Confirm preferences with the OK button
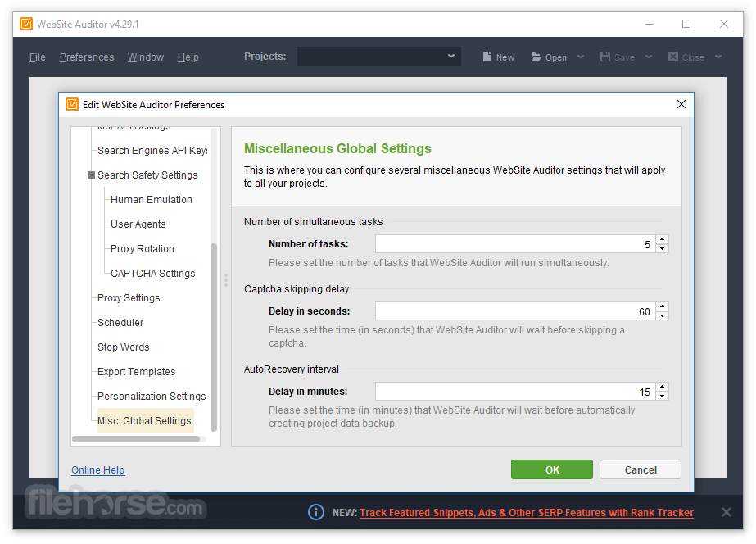The height and width of the screenshot is (544, 756). [552, 469]
